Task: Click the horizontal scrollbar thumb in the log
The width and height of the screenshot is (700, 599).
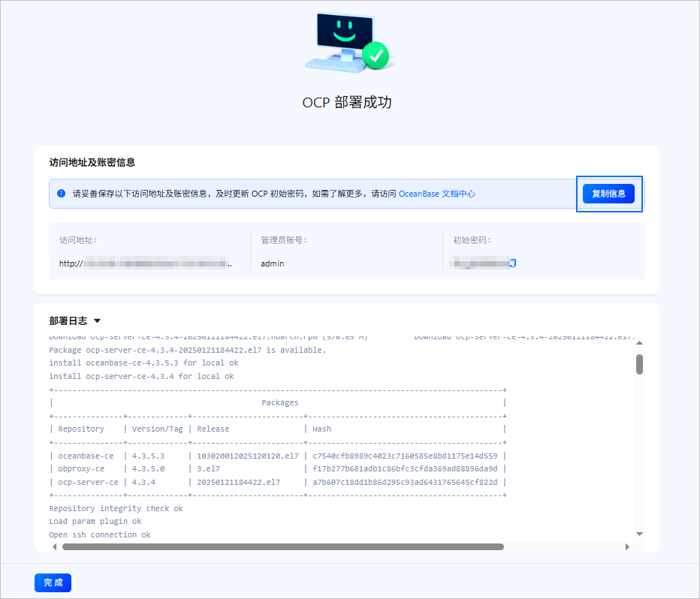Action: (x=283, y=546)
